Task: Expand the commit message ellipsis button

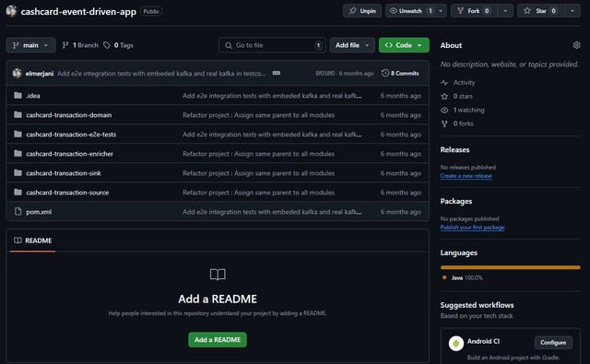Action: (x=277, y=73)
